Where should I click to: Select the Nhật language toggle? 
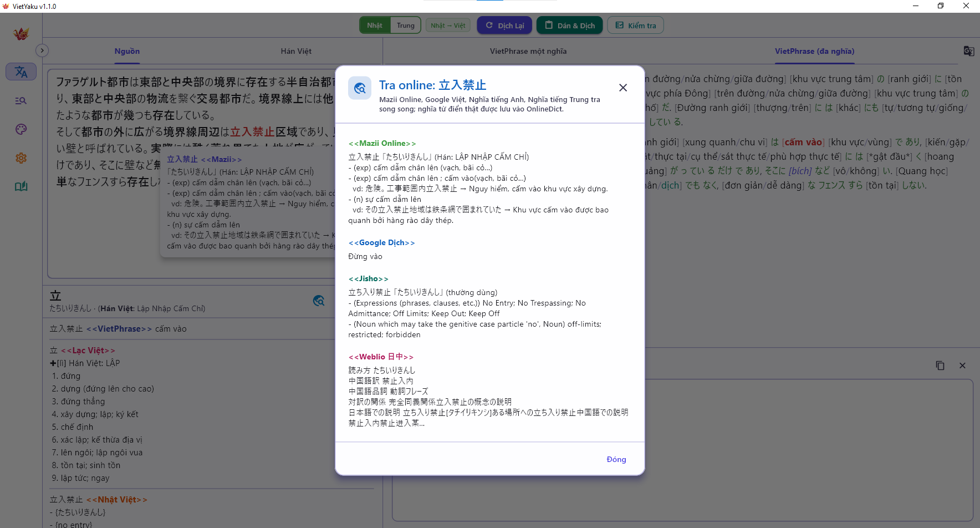pyautogui.click(x=375, y=26)
